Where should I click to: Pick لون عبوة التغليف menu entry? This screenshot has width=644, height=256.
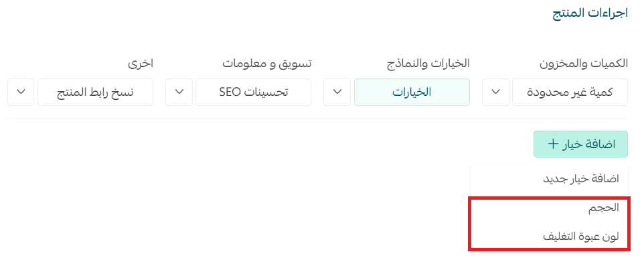click(550, 237)
